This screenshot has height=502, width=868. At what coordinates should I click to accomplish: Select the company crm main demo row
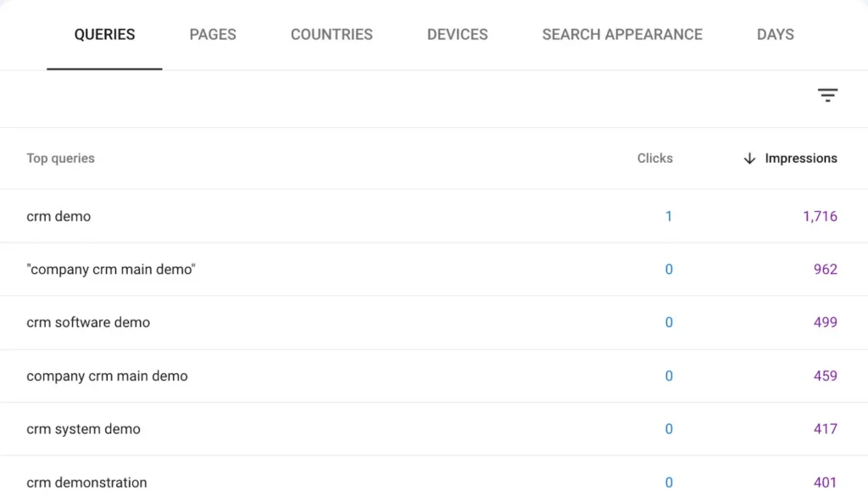point(107,376)
